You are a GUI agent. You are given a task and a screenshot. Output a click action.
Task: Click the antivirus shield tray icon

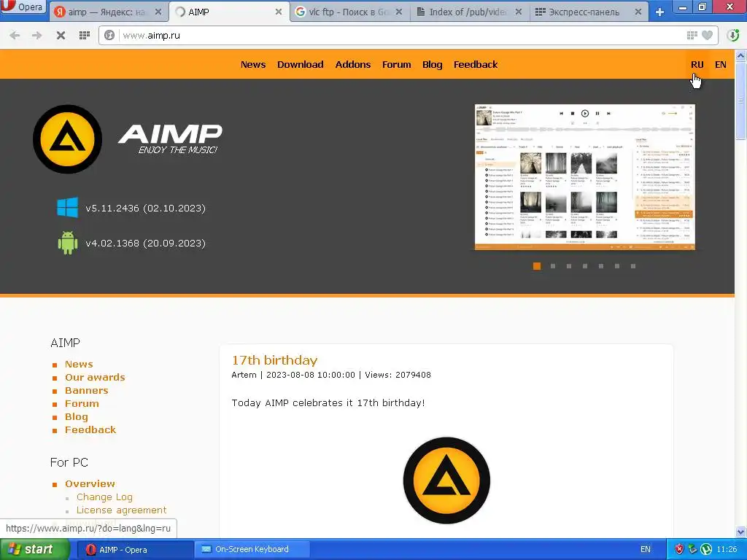click(x=679, y=549)
